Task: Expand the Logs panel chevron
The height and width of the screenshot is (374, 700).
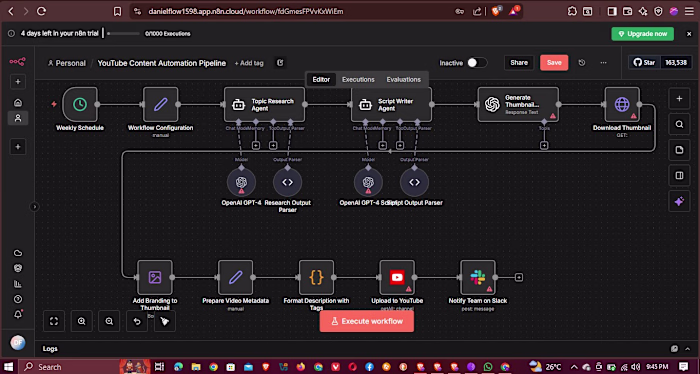Action: click(x=688, y=349)
